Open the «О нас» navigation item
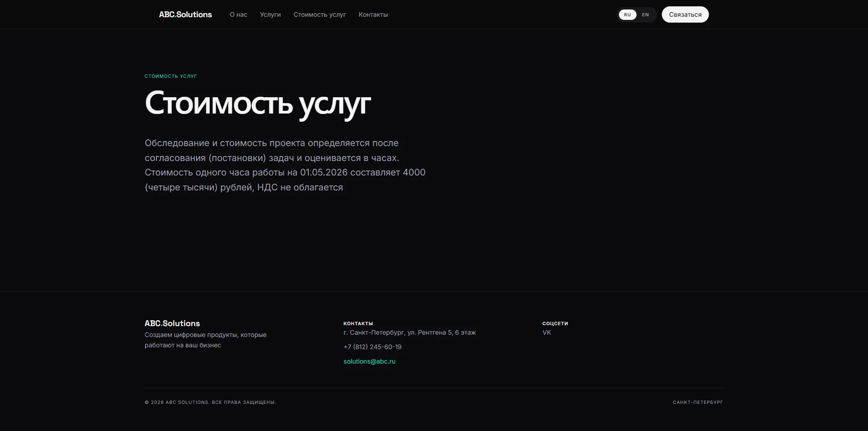 click(238, 14)
